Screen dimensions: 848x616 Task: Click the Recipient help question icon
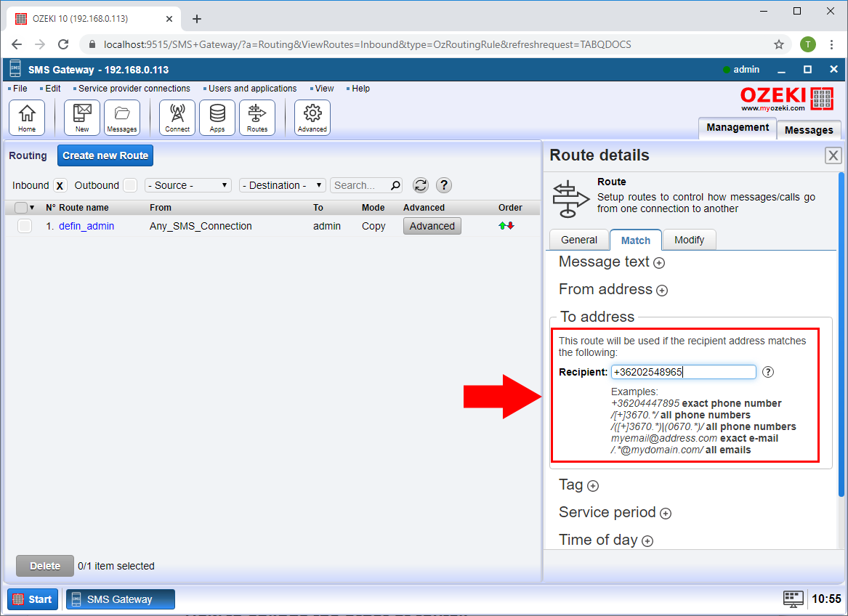(x=768, y=372)
